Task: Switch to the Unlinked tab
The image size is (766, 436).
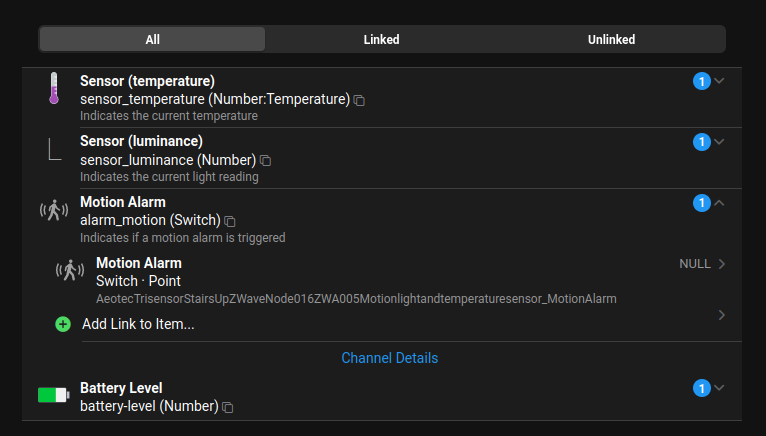Action: (x=611, y=40)
